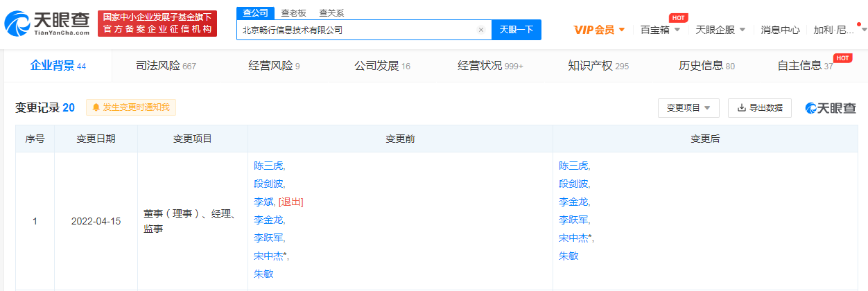The image size is (868, 291).
Task: Open 消息中心 link
Action: (780, 30)
